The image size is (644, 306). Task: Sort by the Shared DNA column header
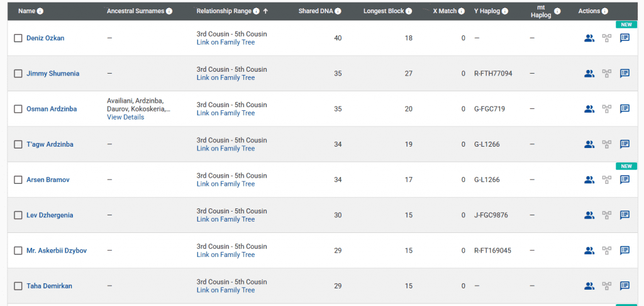pyautogui.click(x=316, y=11)
